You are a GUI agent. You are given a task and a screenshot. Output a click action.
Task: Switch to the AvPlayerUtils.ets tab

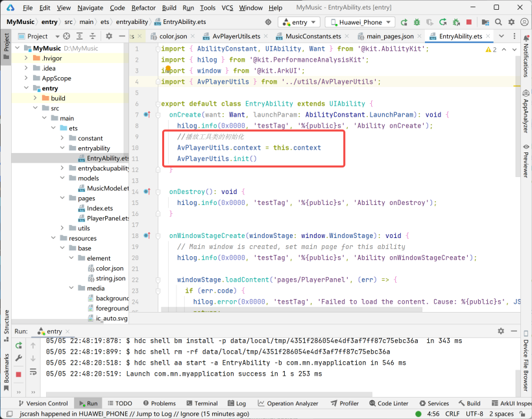(x=236, y=36)
